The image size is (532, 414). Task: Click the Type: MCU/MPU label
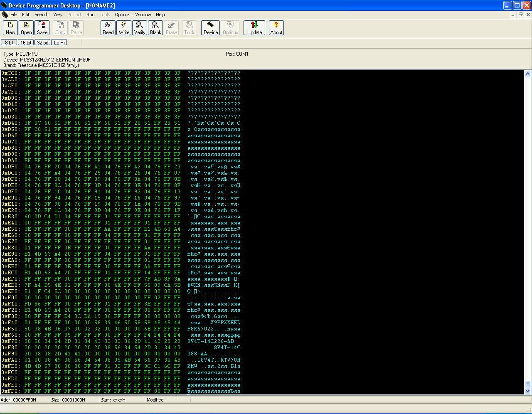coord(20,54)
